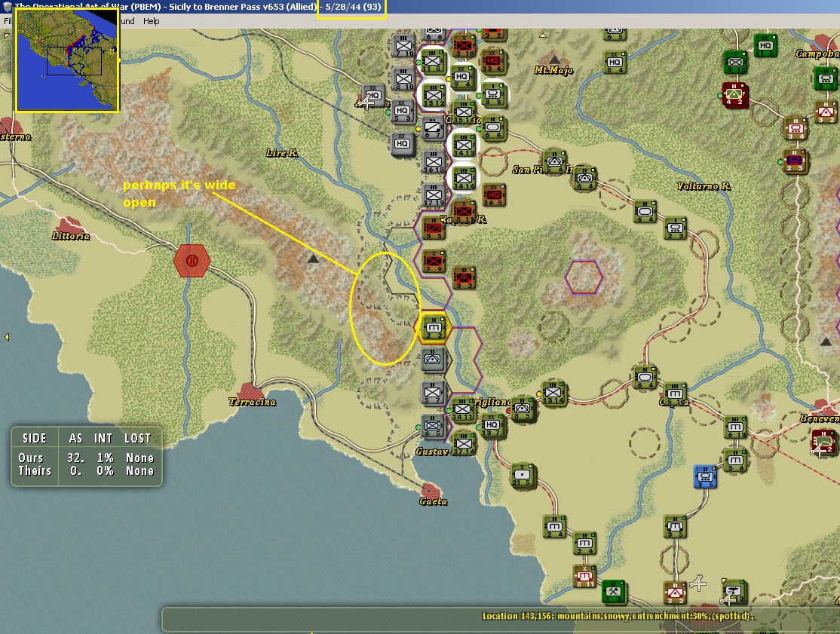Select enemy red HQ 13-4
The image size is (840, 634).
tap(493, 62)
